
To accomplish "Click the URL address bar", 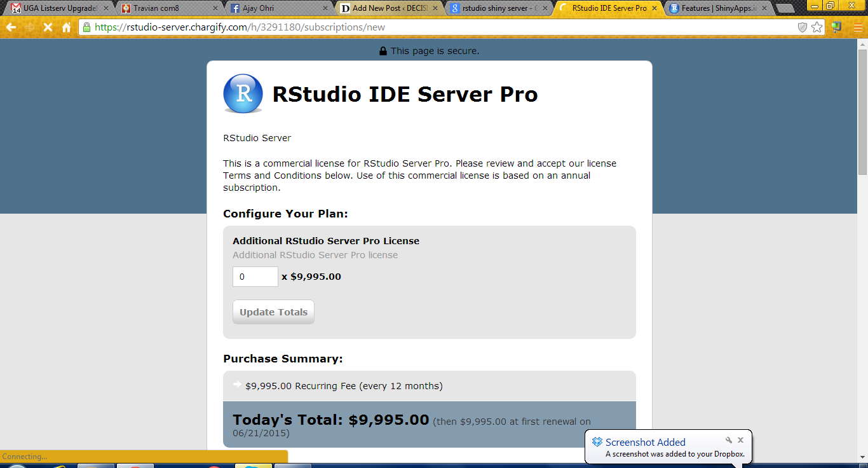I will tap(438, 27).
